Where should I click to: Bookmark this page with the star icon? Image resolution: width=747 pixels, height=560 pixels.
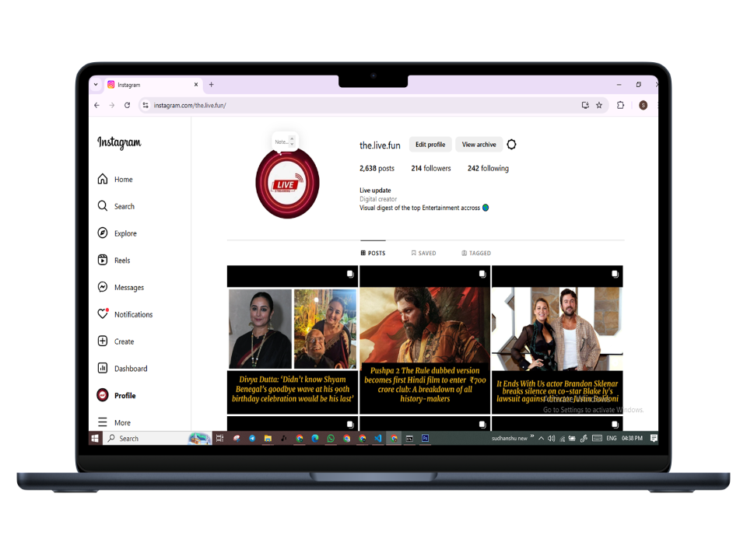tap(599, 105)
